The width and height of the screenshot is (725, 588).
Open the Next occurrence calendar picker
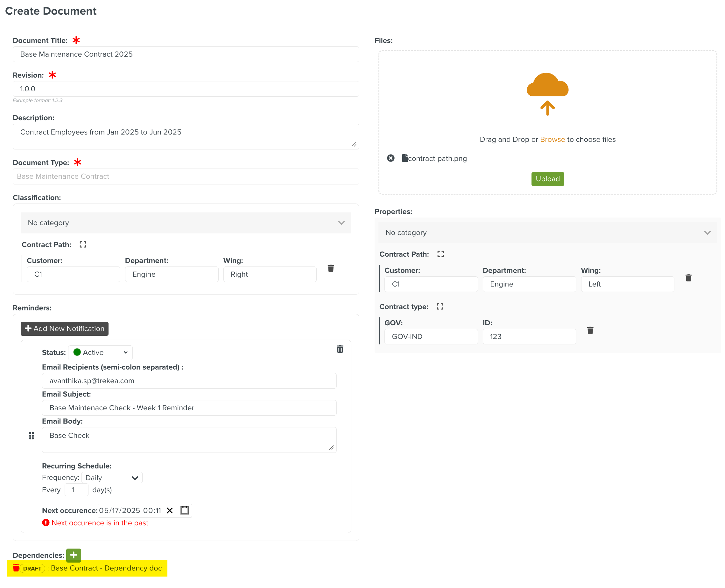point(184,510)
